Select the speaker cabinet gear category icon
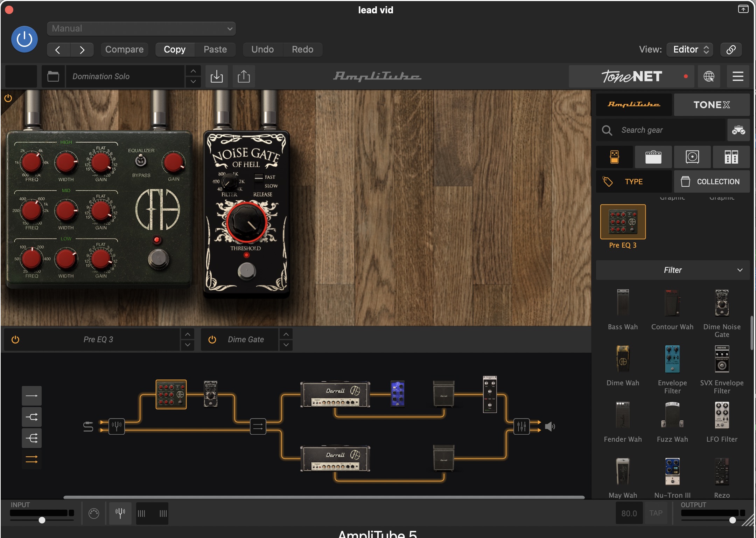The height and width of the screenshot is (538, 756). tap(692, 157)
